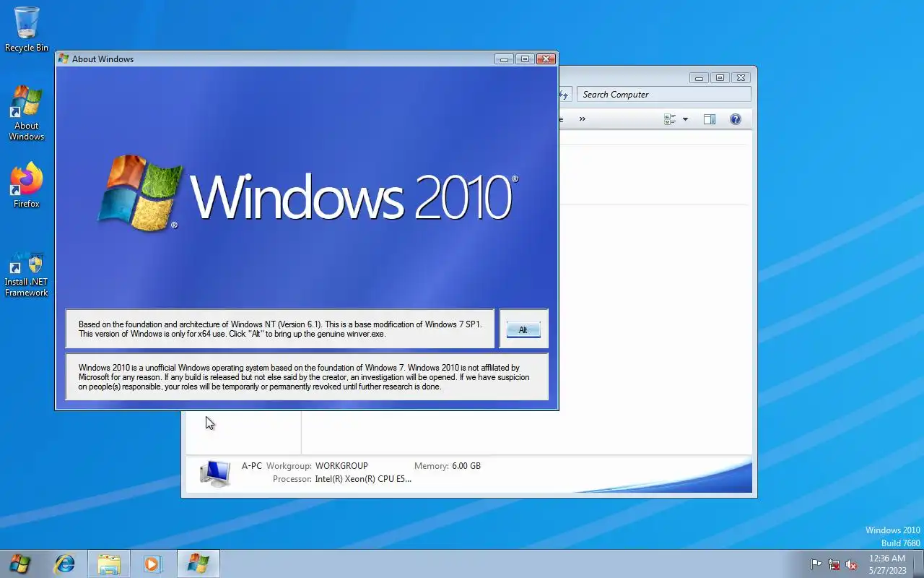Click the Memory value 6.00 GB
The height and width of the screenshot is (578, 924).
pos(466,466)
